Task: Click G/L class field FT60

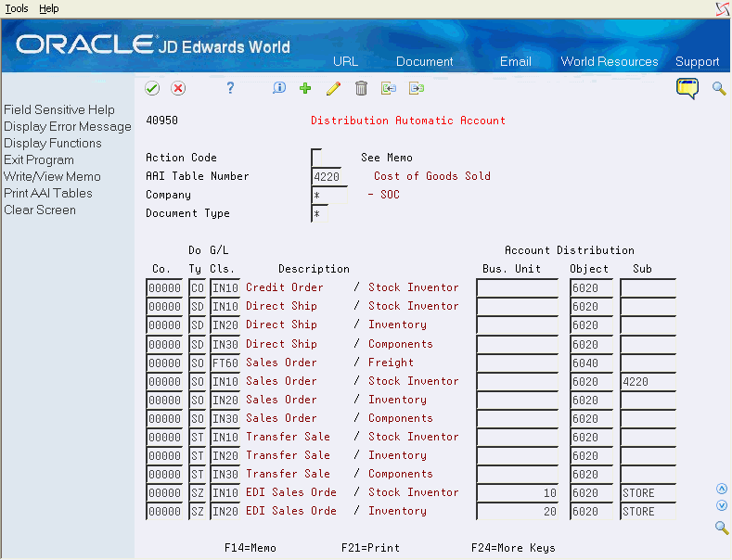Action: pyautogui.click(x=225, y=363)
